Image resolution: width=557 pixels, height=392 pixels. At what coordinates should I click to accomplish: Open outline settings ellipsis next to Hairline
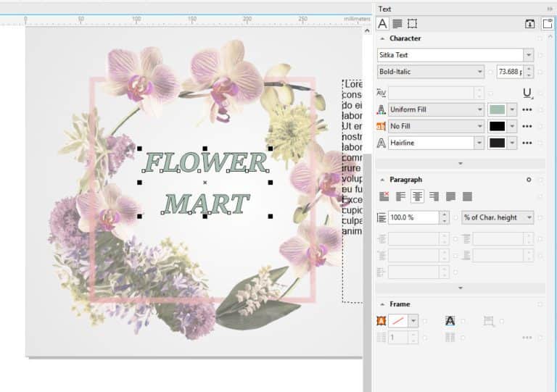pyautogui.click(x=527, y=143)
